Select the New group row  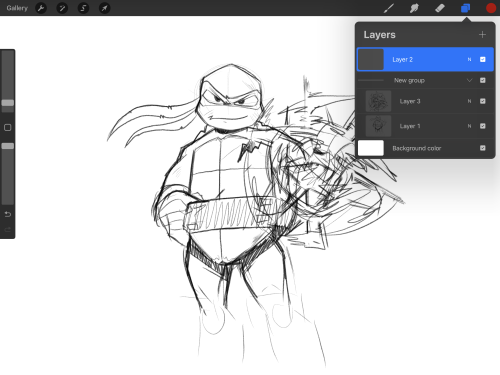(x=425, y=80)
